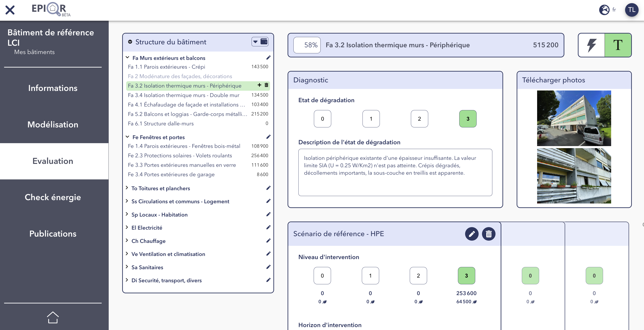This screenshot has height=330, width=644.
Task: Expand Di Securité, transport, divers
Action: tap(127, 280)
